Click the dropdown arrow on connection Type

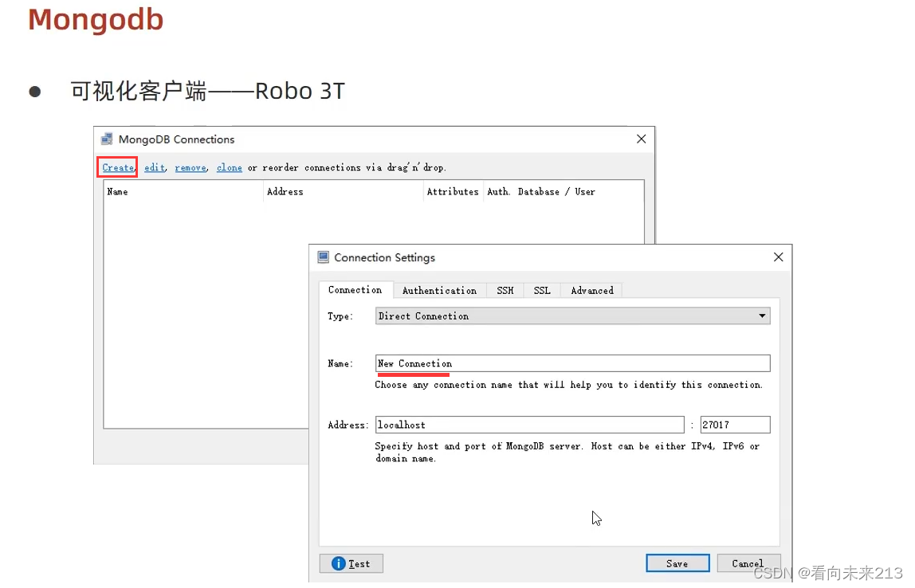762,316
